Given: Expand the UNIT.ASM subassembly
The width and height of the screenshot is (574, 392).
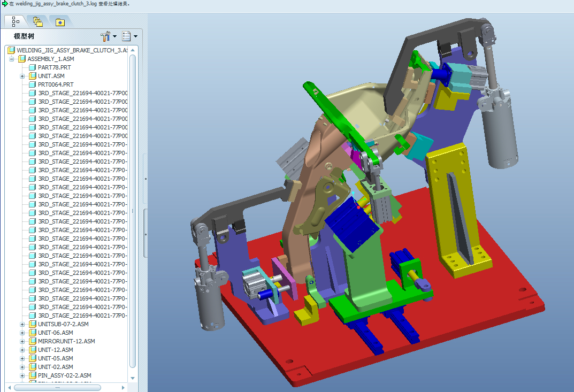Looking at the screenshot, I should 22,76.
